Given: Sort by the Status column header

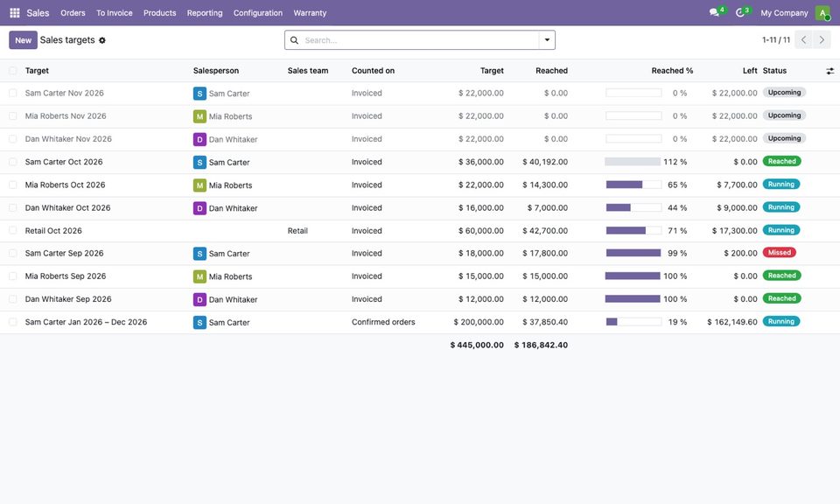Looking at the screenshot, I should point(774,71).
